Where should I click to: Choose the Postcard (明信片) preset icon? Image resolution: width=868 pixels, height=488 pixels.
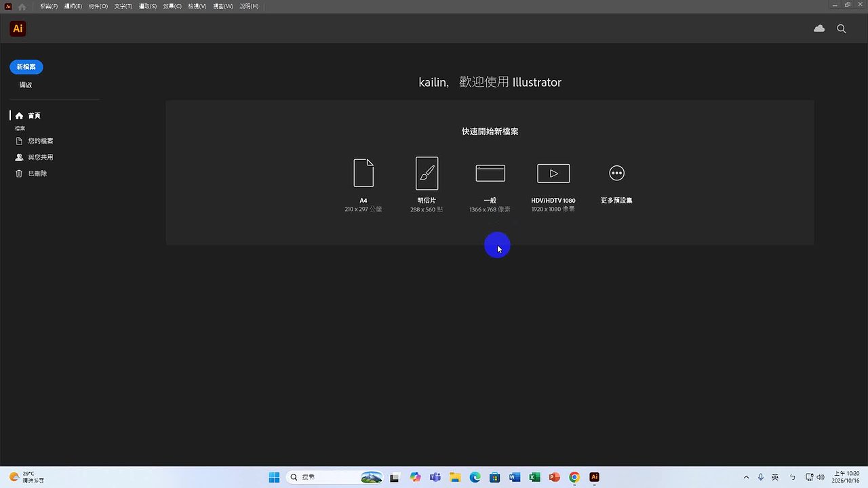[x=427, y=173]
